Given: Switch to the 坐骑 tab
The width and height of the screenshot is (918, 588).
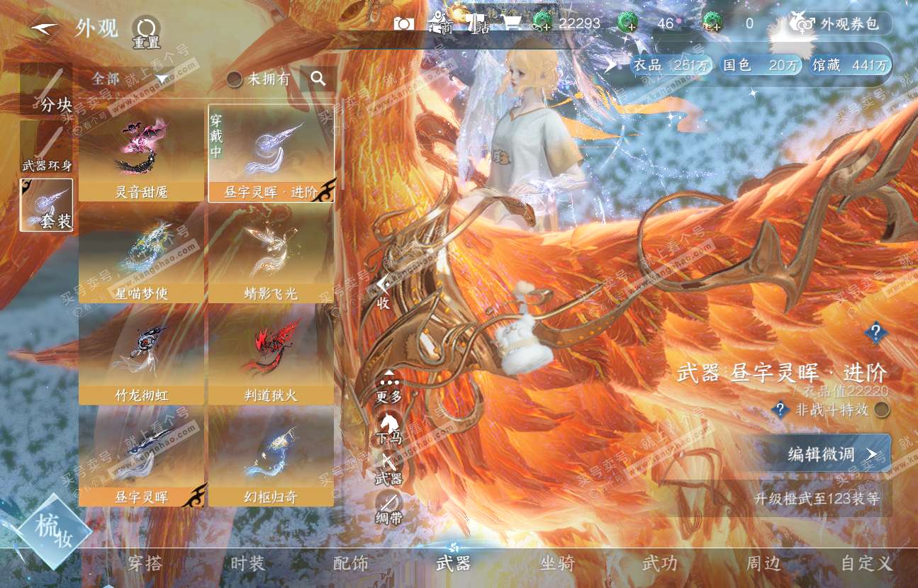Looking at the screenshot, I should pyautogui.click(x=557, y=564).
